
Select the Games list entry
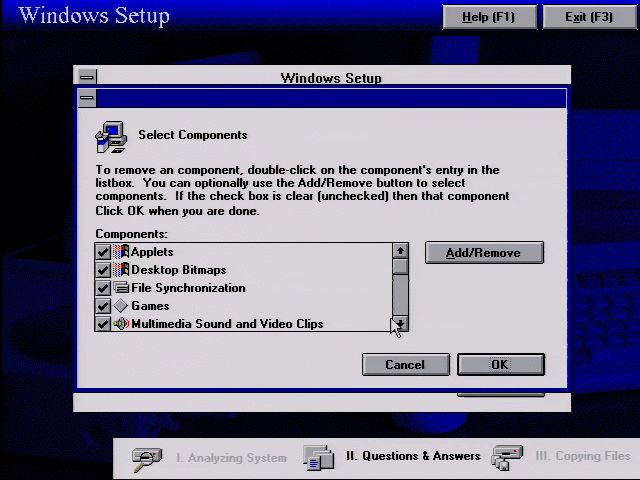click(x=243, y=306)
